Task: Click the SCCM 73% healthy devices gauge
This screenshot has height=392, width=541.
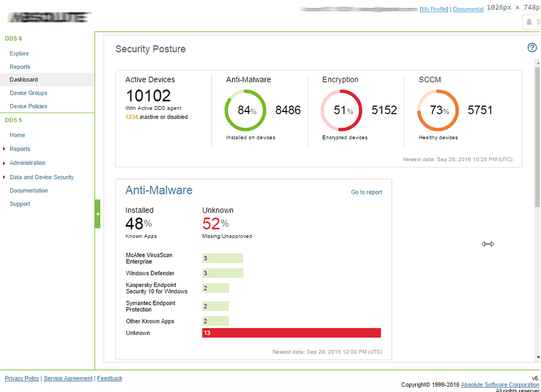Action: click(438, 110)
